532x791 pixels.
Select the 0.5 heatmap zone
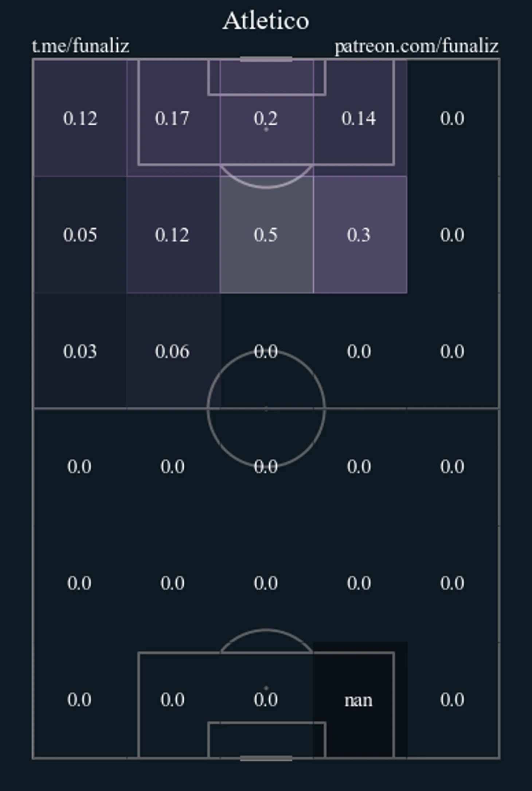point(266,235)
